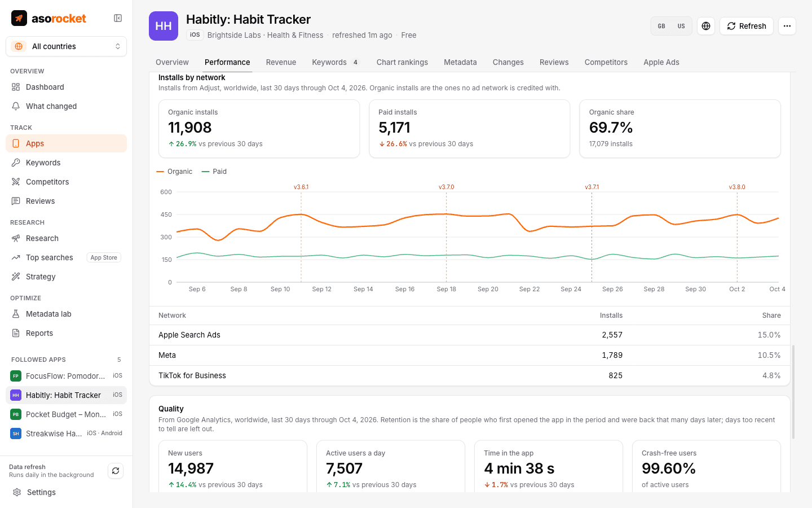Click the Top searches trend arrow icon
The image size is (812, 508).
click(16, 257)
